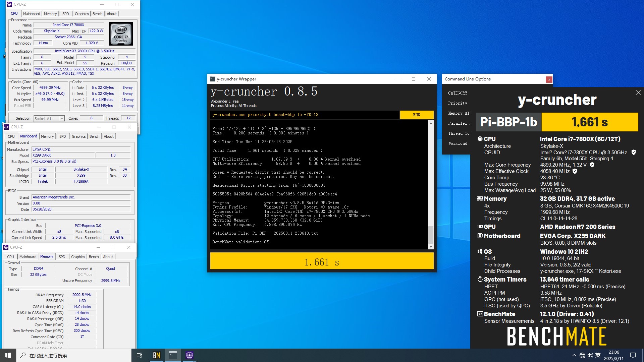This screenshot has width=644, height=362.
Task: Show hidden system tray icons
Action: (574, 355)
